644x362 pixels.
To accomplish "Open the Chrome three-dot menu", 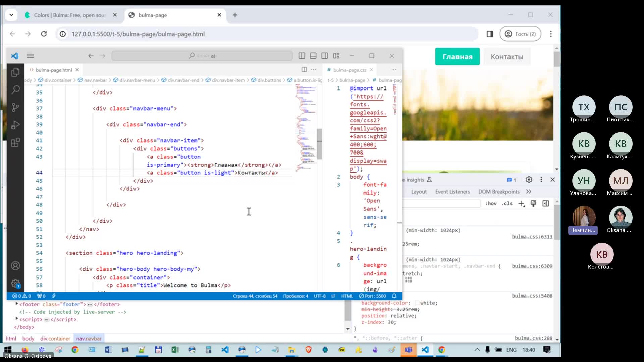I will click(551, 34).
